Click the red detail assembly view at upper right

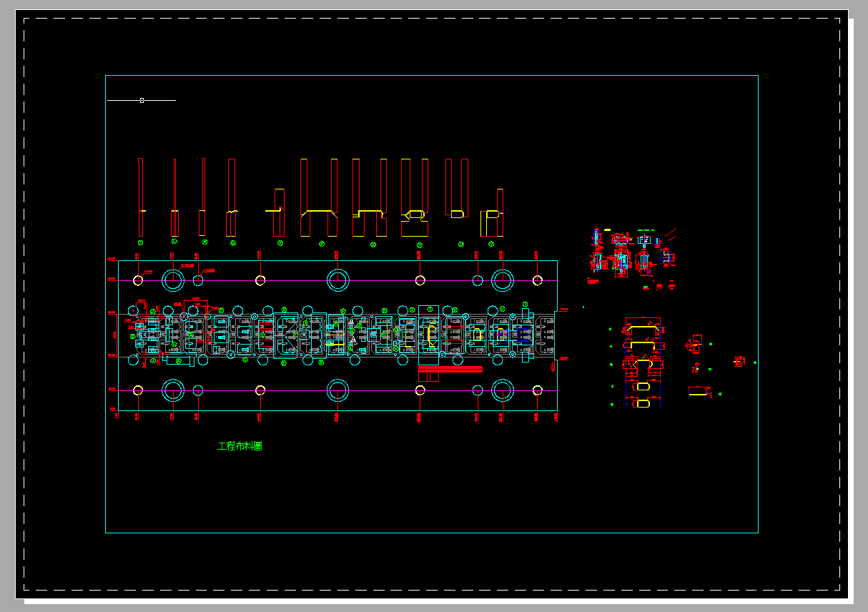[629, 257]
